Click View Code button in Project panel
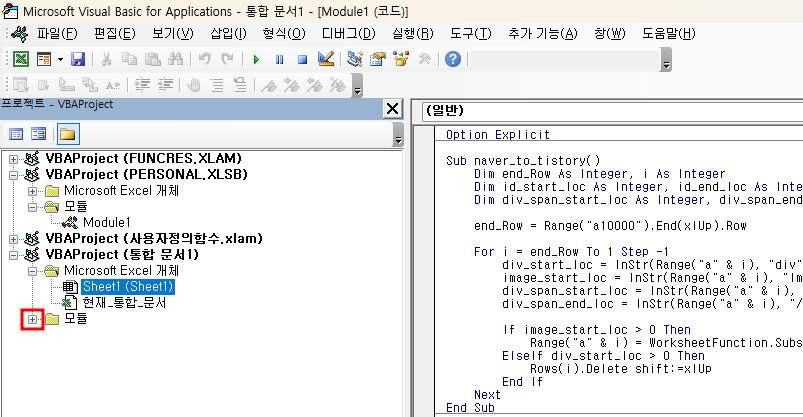This screenshot has width=803, height=417. click(16, 134)
